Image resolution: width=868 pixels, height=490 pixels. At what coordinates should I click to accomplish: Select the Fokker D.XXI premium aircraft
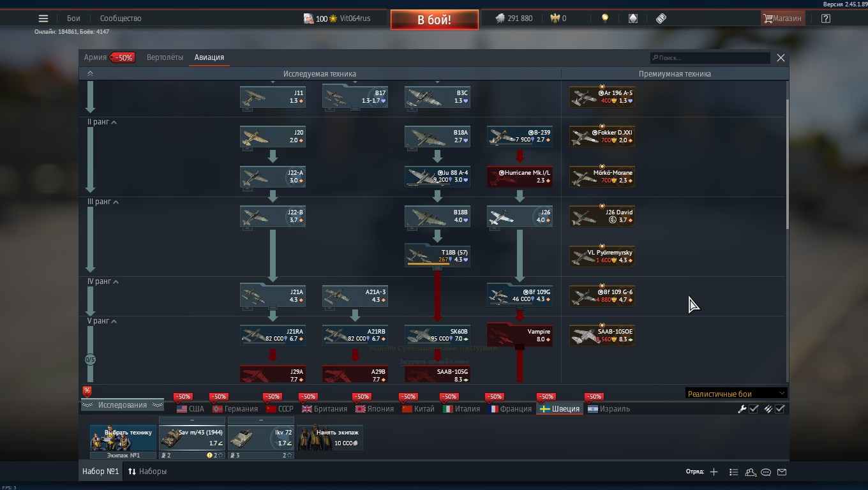602,137
